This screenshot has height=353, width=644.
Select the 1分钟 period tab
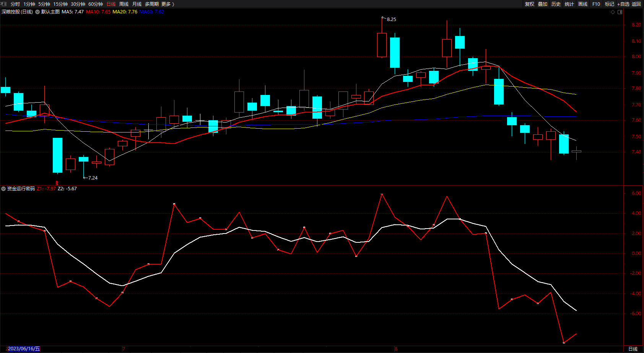point(29,4)
